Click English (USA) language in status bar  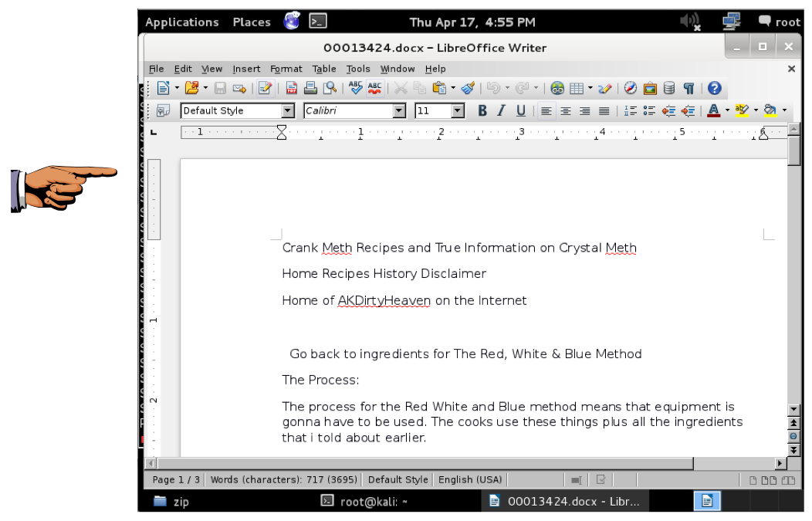point(470,479)
